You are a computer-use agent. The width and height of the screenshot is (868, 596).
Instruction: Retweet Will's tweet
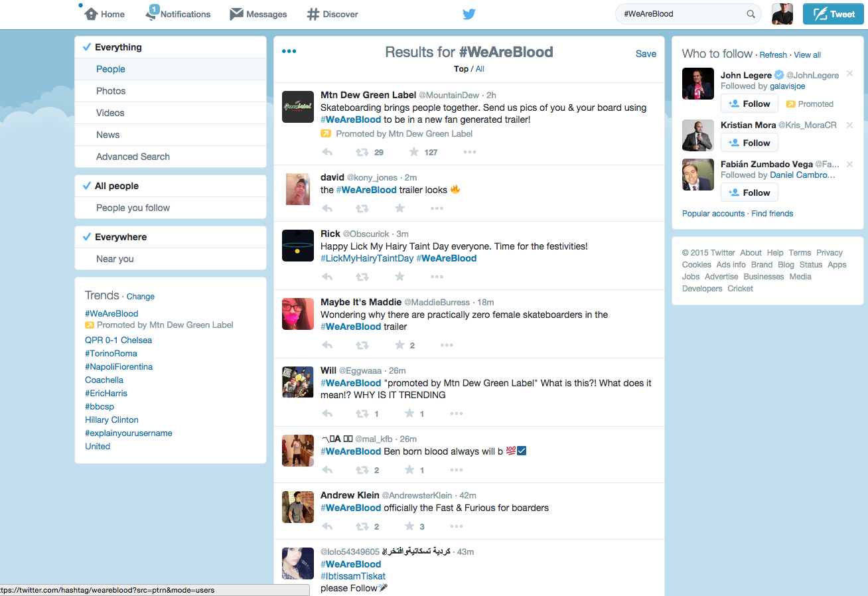pyautogui.click(x=362, y=413)
